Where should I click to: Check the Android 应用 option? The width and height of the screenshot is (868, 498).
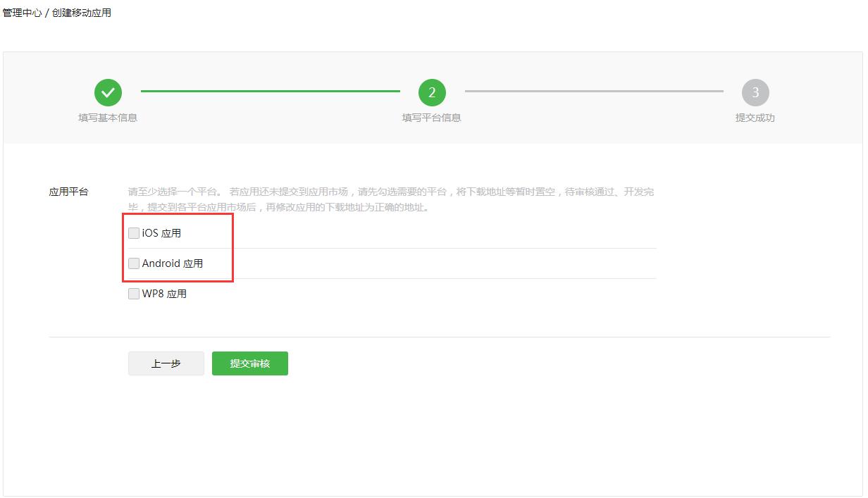133,263
